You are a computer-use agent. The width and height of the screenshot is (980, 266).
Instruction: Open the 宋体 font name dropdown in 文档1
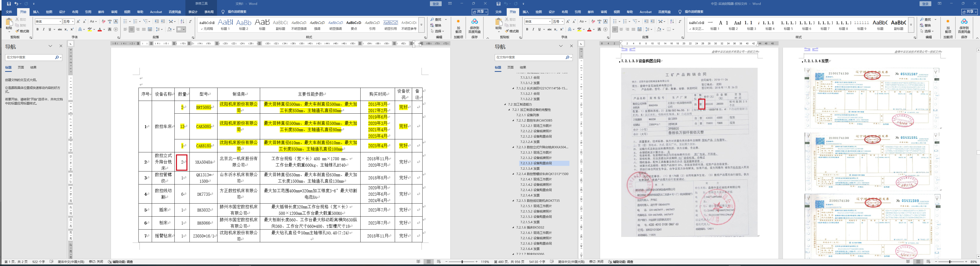60,22
